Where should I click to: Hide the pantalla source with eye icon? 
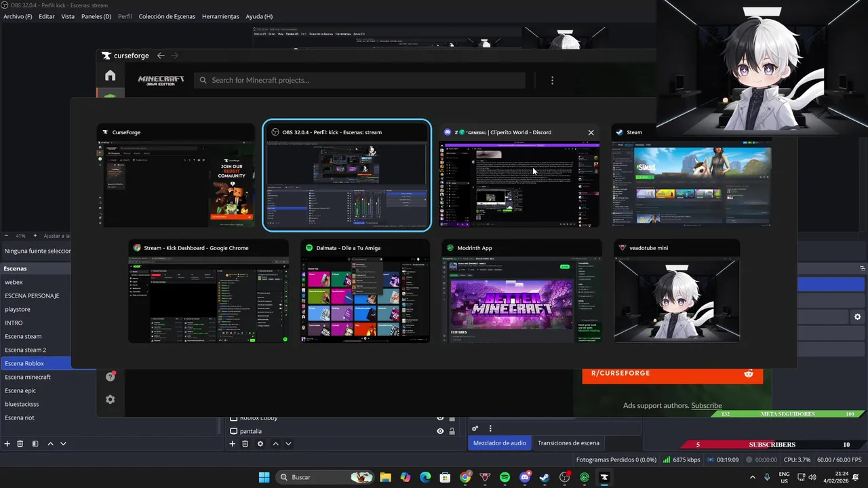click(x=440, y=431)
